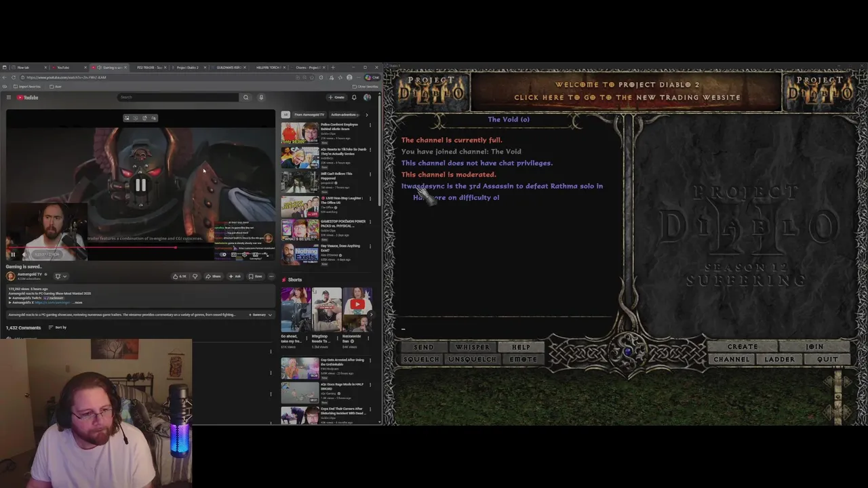Open the YouTube hamburger guide menu
This screenshot has width=868, height=488.
[9, 98]
